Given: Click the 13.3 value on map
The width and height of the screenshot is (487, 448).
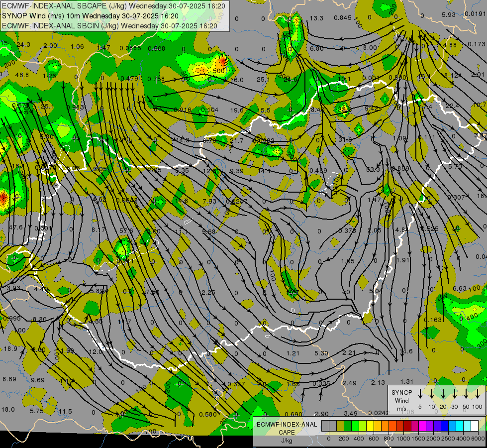Looking at the screenshot, I should [x=316, y=18].
